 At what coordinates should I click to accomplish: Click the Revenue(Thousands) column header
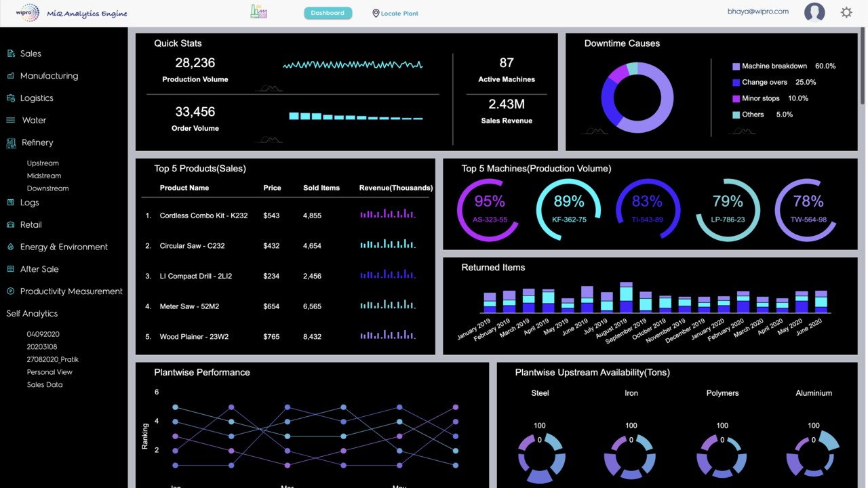point(396,188)
